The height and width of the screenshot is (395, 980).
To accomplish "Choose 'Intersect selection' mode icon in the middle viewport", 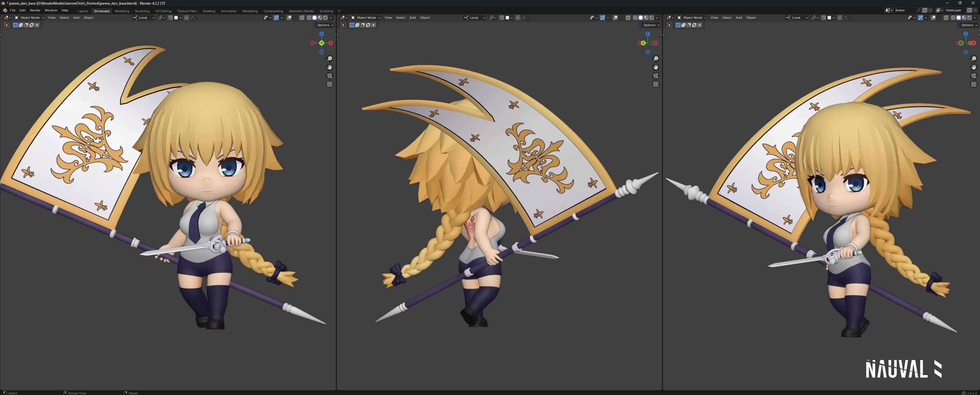I will [373, 25].
